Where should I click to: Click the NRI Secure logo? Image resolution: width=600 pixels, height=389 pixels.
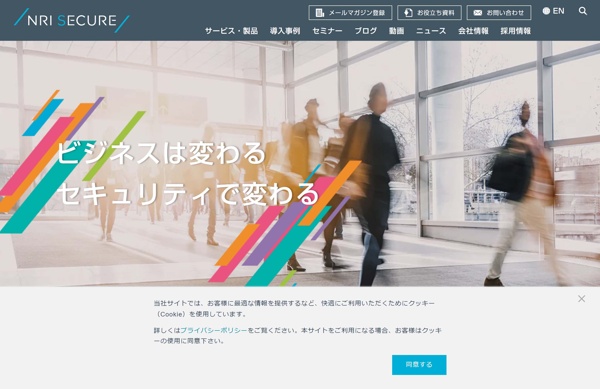72,20
